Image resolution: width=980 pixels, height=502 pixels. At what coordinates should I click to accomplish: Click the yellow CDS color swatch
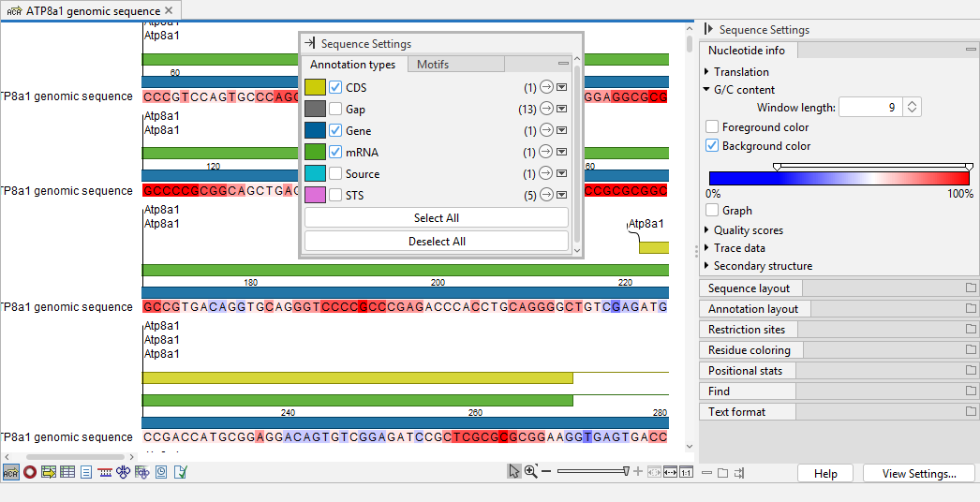pyautogui.click(x=315, y=87)
